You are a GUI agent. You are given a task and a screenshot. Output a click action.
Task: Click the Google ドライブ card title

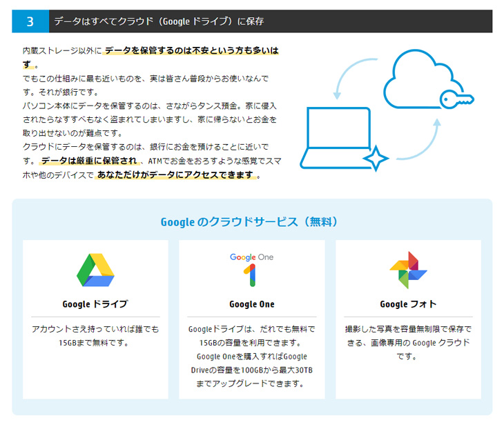(95, 304)
